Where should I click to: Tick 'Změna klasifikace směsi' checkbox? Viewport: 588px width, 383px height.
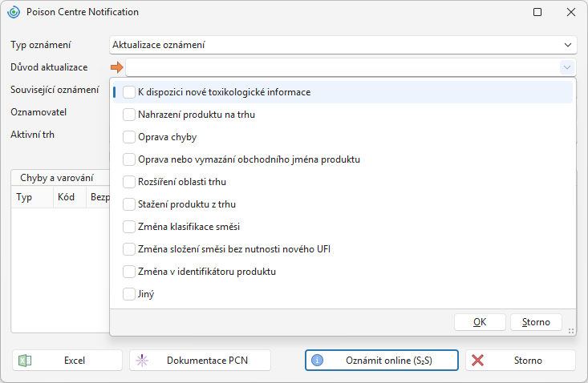click(129, 227)
